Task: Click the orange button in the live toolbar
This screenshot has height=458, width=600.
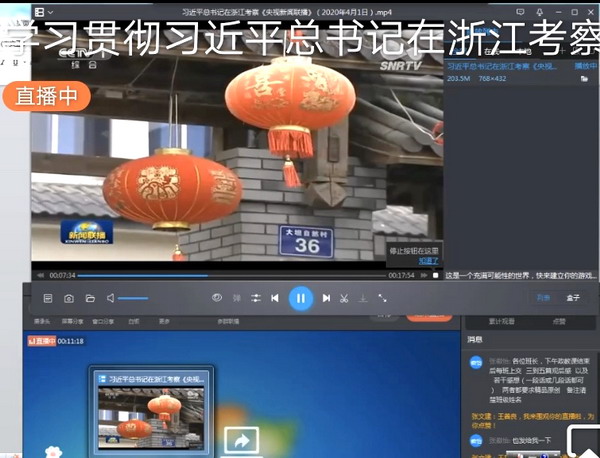Action: [x=429, y=317]
